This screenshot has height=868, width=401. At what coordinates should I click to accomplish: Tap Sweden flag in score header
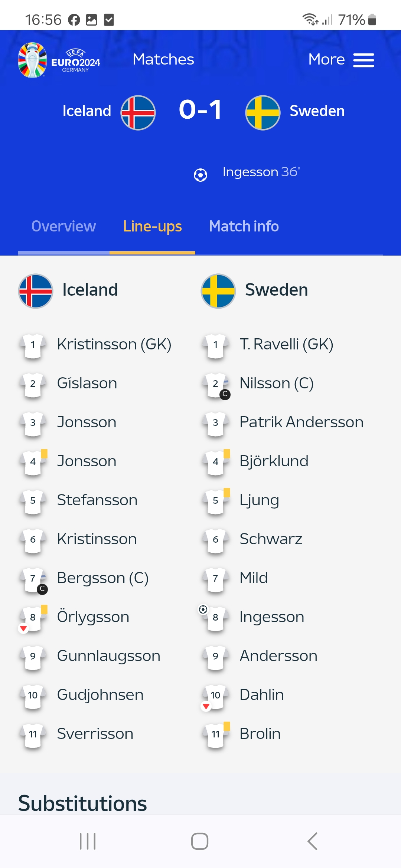[x=263, y=113]
